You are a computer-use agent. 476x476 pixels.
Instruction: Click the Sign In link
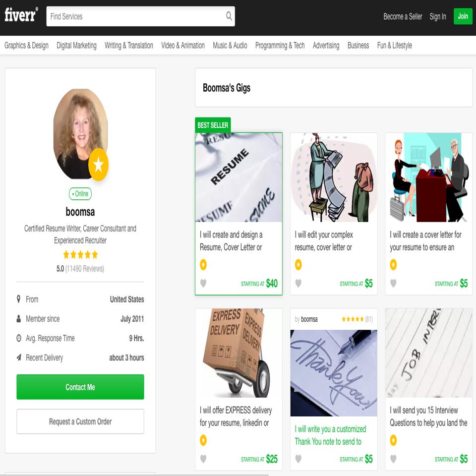tap(438, 16)
